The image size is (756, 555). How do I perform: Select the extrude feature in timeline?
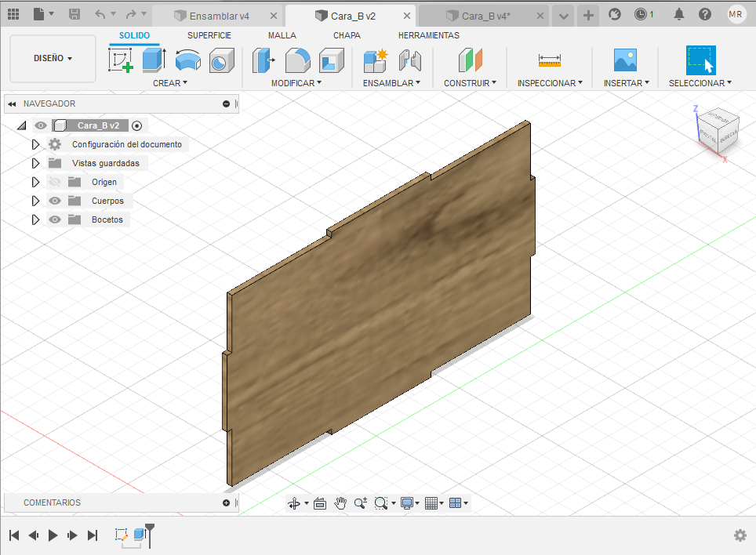tap(140, 534)
